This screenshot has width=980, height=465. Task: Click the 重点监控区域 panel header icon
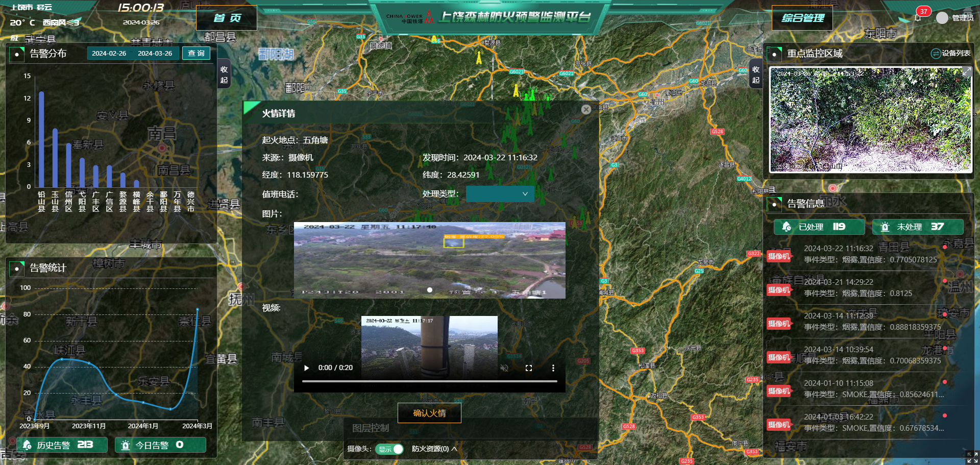tap(774, 54)
